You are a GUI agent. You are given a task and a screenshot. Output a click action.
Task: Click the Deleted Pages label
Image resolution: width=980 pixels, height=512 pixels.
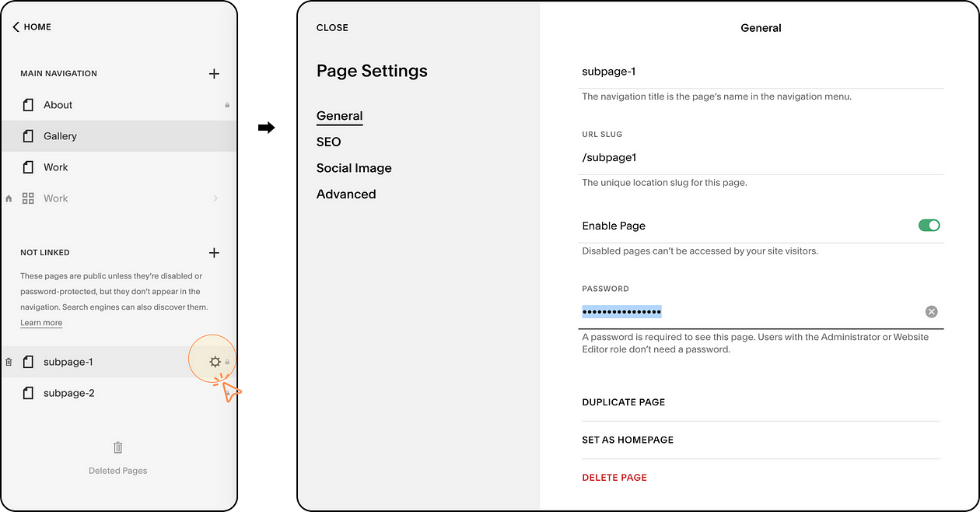118,471
